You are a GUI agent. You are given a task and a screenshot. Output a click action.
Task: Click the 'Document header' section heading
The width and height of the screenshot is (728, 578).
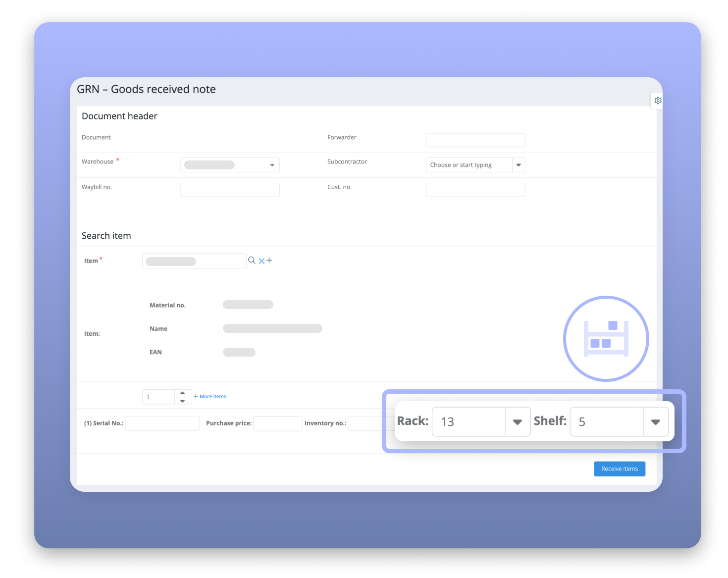pos(119,116)
